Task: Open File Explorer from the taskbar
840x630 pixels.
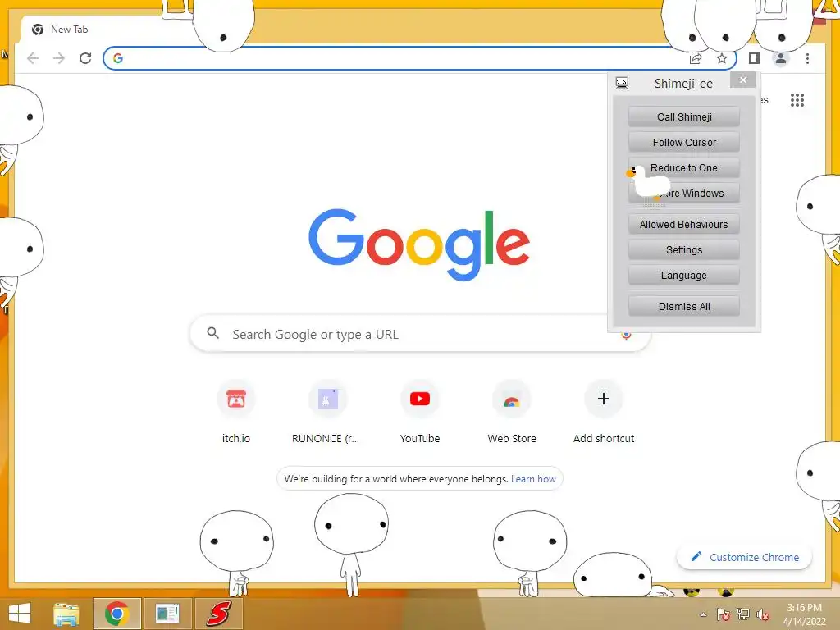Action: point(66,614)
